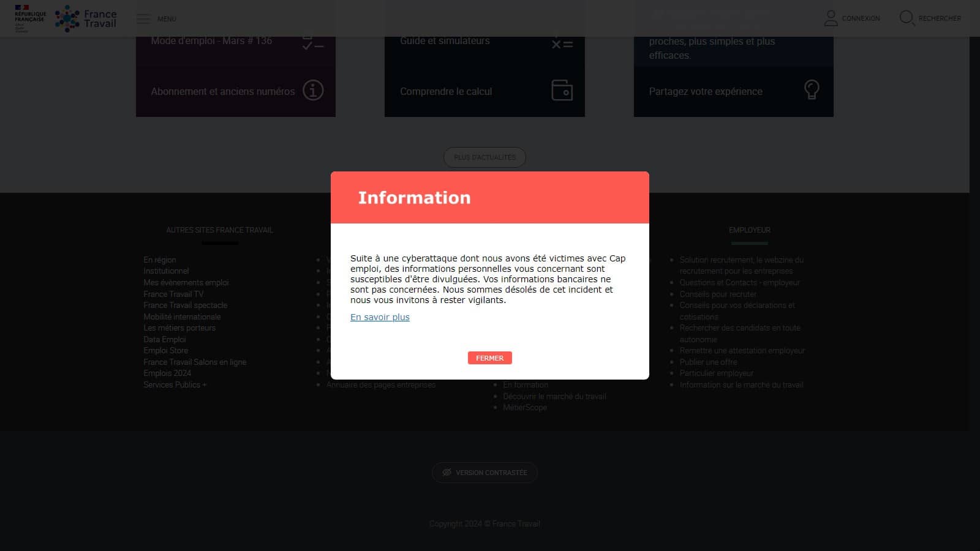This screenshot has height=551, width=980.
Task: Open 'Découvrir le marché du travail' link
Action: pos(554,396)
